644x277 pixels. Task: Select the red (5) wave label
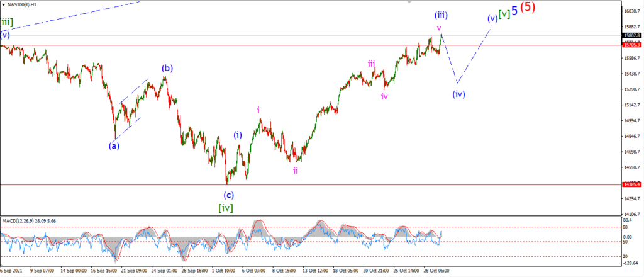tap(528, 8)
